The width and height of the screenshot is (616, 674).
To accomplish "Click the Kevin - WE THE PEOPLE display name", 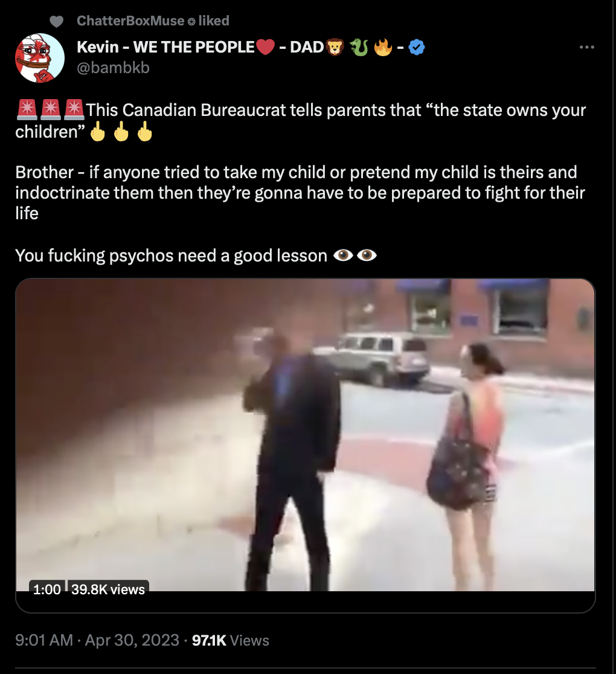I will click(165, 47).
